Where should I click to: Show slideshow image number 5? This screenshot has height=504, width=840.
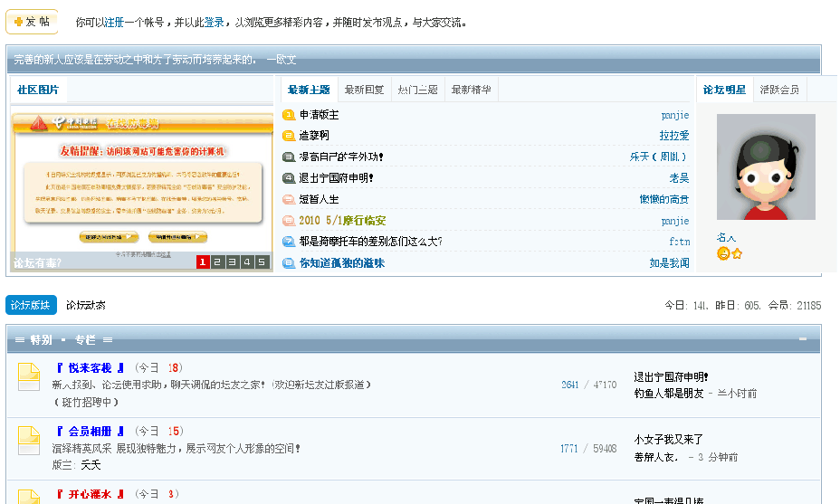262,262
